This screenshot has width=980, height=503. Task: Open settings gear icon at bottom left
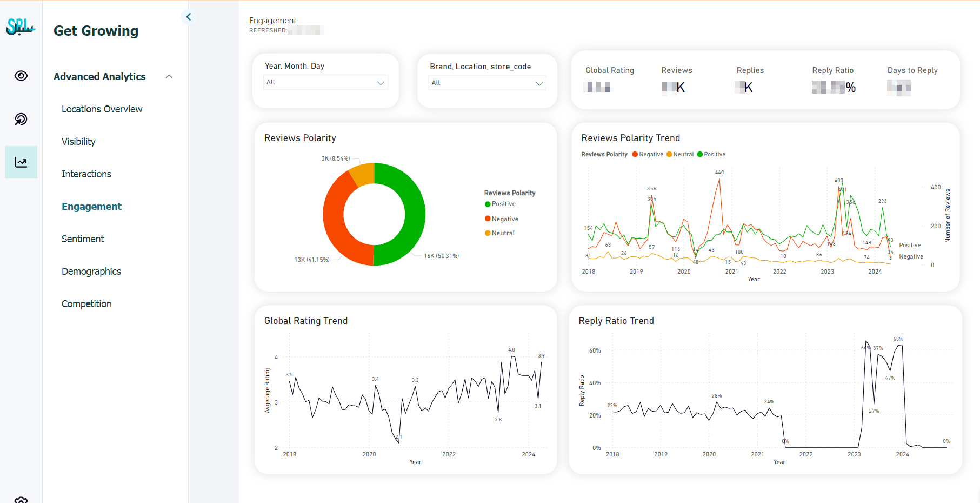point(21,499)
